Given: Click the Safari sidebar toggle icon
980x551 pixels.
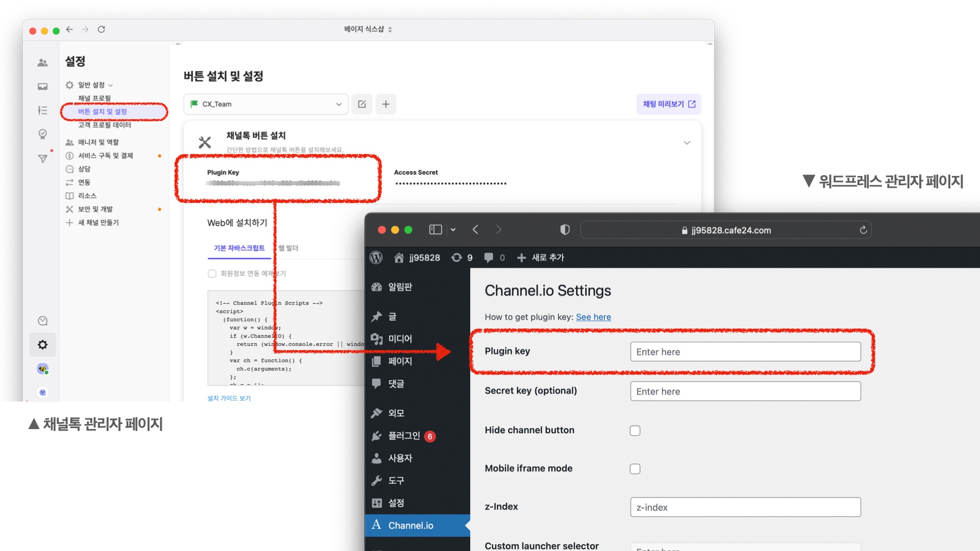Looking at the screenshot, I should pyautogui.click(x=435, y=230).
